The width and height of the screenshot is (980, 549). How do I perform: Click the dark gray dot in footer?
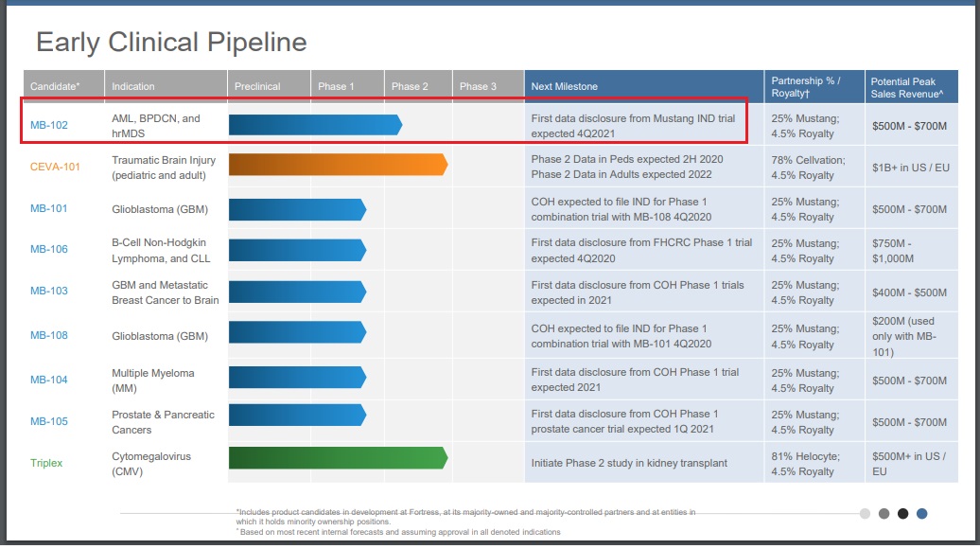point(884,514)
